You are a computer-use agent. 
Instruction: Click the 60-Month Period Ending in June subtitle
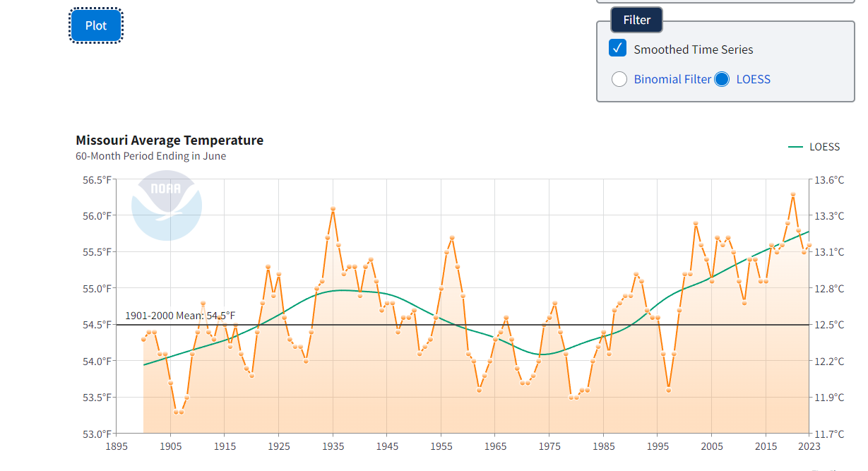(x=151, y=156)
